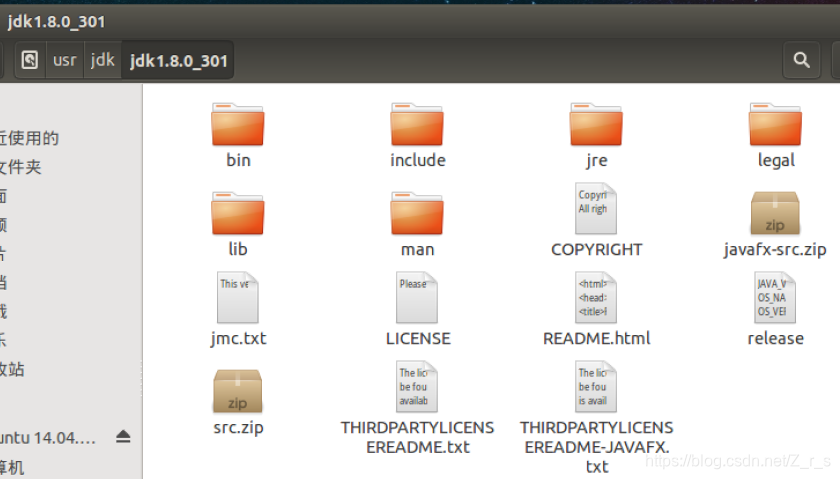
Task: Click the jmc.txt file name label
Action: 238,339
